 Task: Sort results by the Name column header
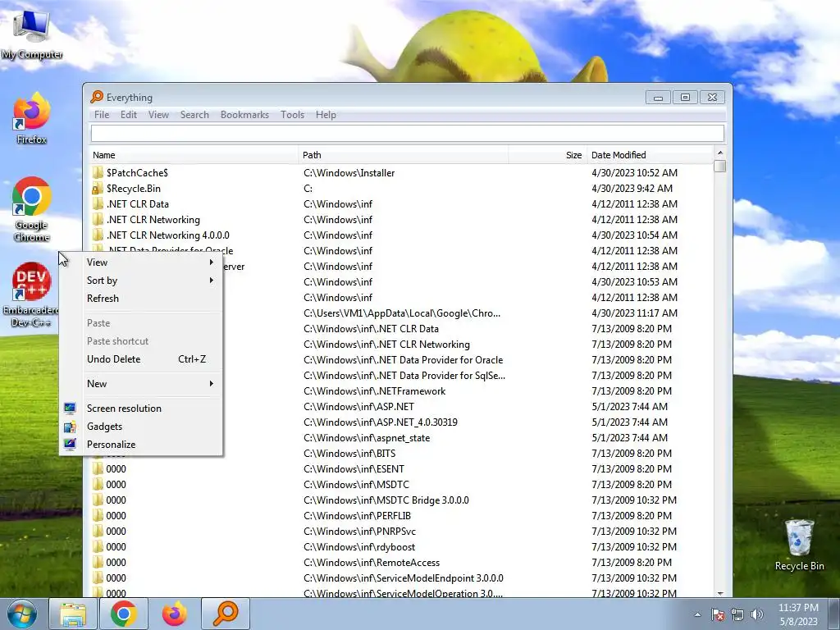pyautogui.click(x=194, y=155)
